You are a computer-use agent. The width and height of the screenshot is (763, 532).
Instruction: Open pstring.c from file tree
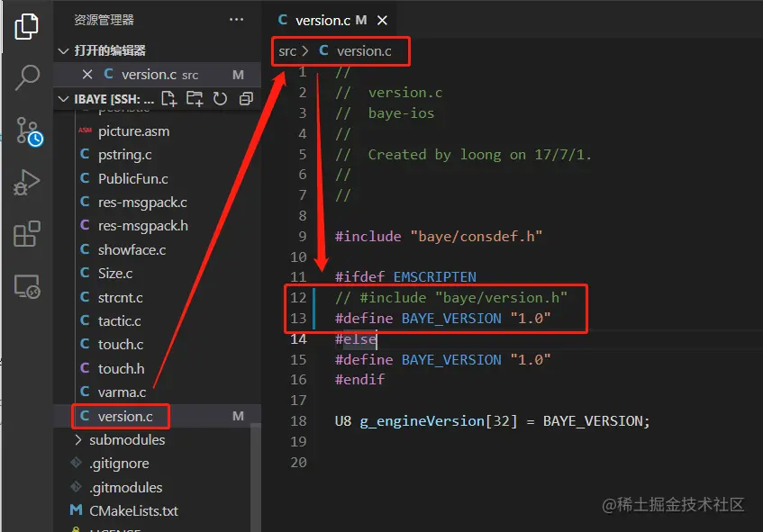coord(125,155)
